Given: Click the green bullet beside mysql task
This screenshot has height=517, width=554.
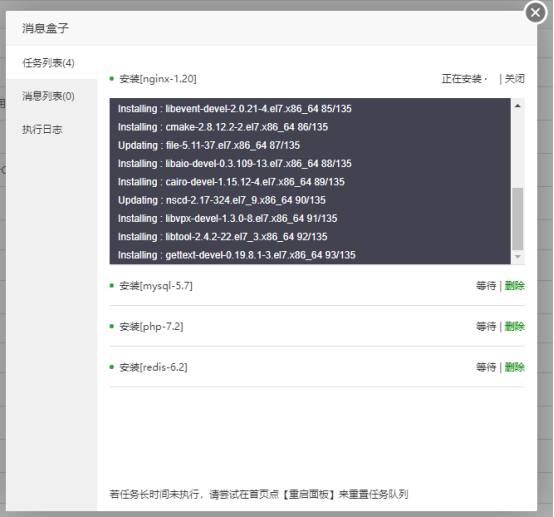Looking at the screenshot, I should 112,286.
